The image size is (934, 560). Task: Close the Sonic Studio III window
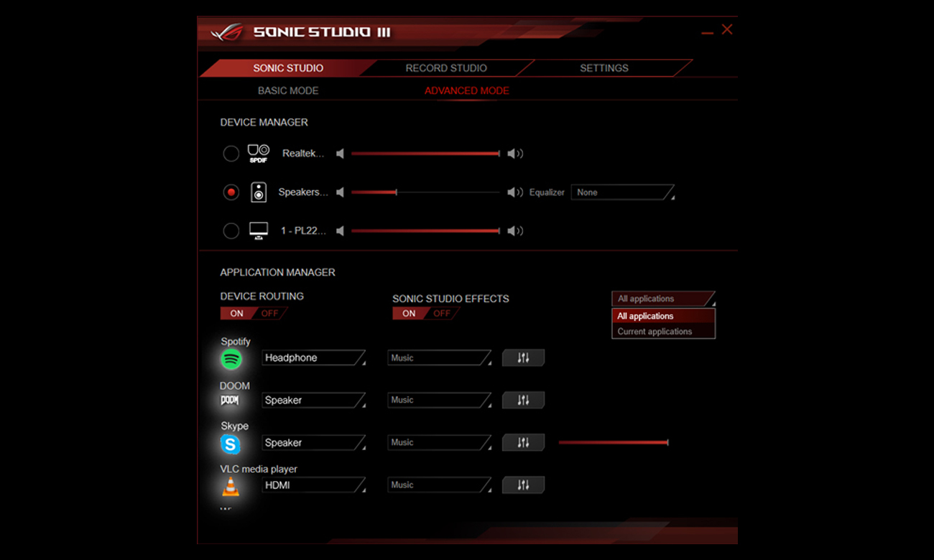[x=727, y=29]
